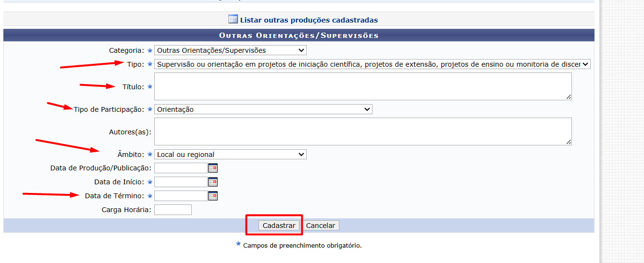
Task: Open calendar for Data de Produção/Publicação
Action: click(x=213, y=168)
